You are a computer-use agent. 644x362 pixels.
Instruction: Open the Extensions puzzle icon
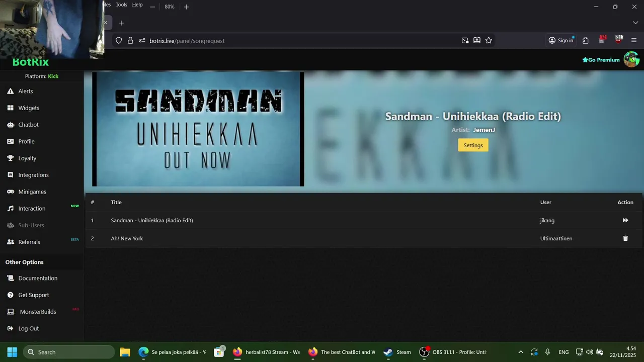[x=586, y=41]
